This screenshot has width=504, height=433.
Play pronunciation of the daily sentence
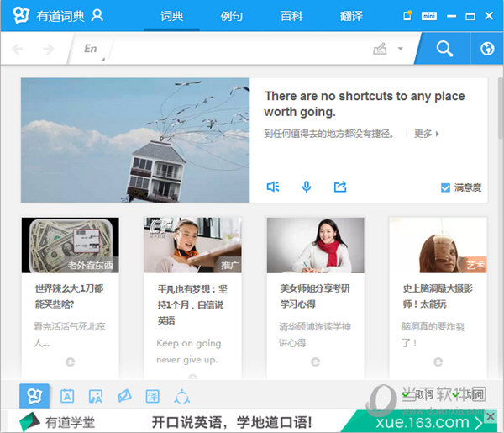click(273, 187)
